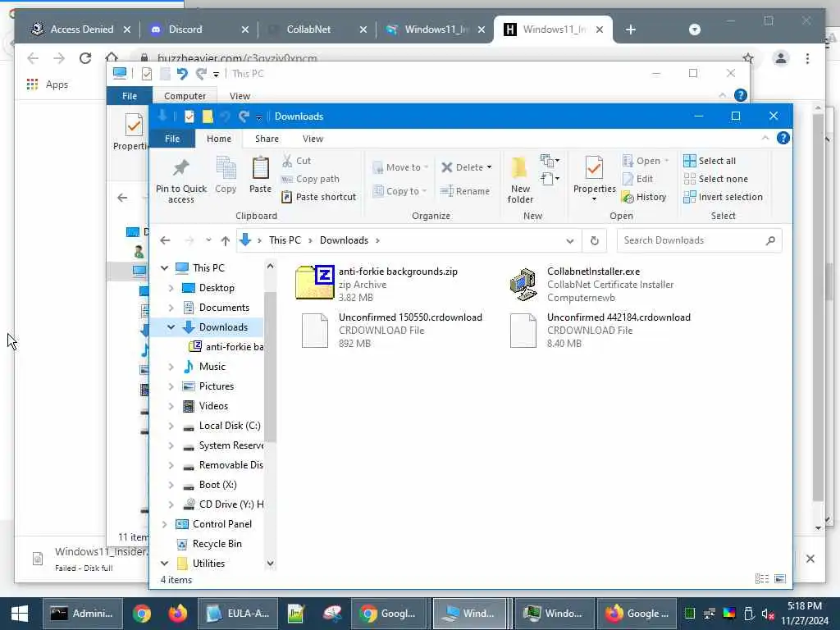This screenshot has width=840, height=630.
Task: Open Delete dropdown arrow
Action: pos(489,167)
